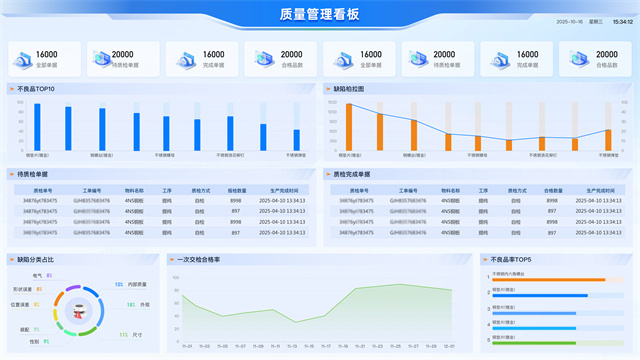640x360 pixels.
Task: Click rank number 4 in 不良品率TOP5
Action: tap(488, 324)
